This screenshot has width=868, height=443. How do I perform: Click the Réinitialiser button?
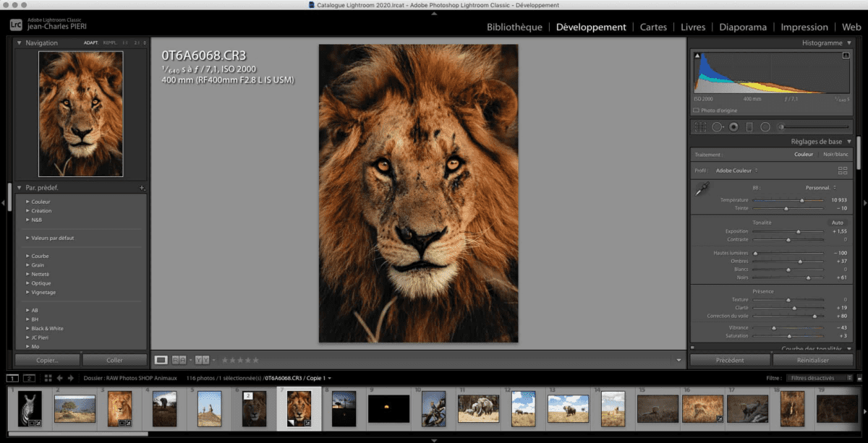click(812, 360)
